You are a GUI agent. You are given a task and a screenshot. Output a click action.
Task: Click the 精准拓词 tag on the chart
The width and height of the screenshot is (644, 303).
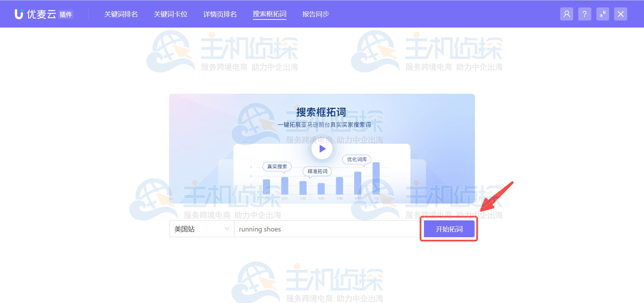pos(317,171)
